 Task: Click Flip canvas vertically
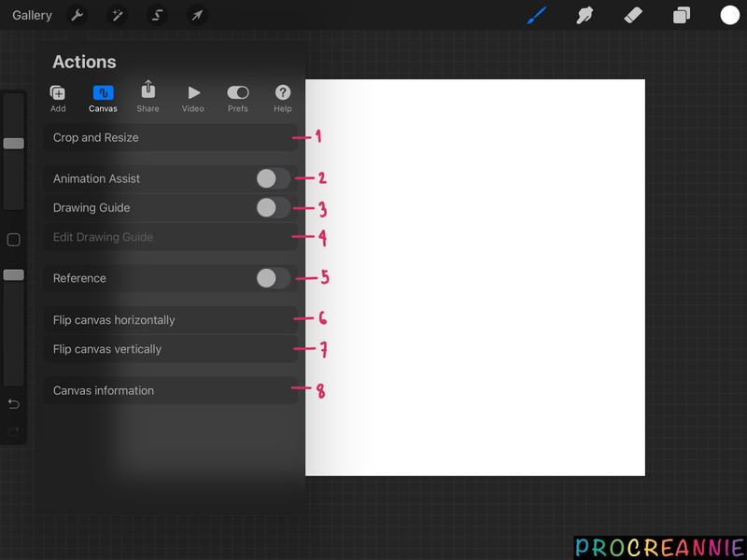171,349
